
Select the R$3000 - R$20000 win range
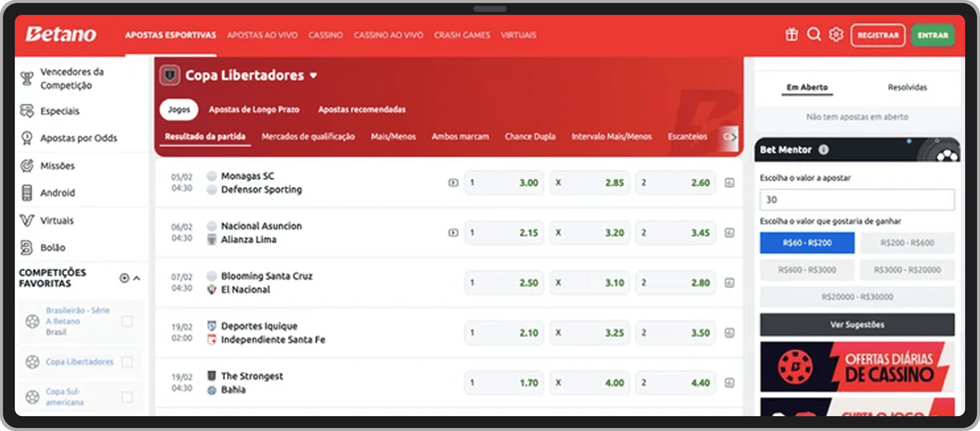(907, 270)
